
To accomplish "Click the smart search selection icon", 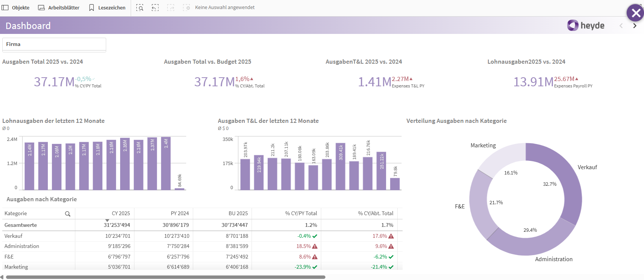I will pyautogui.click(x=140, y=8).
